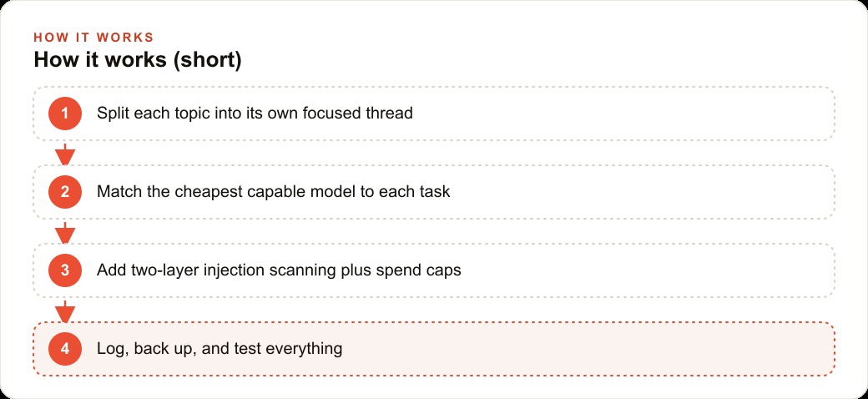Click the red step 1 number circle
Image resolution: width=868 pixels, height=399 pixels.
point(65,114)
